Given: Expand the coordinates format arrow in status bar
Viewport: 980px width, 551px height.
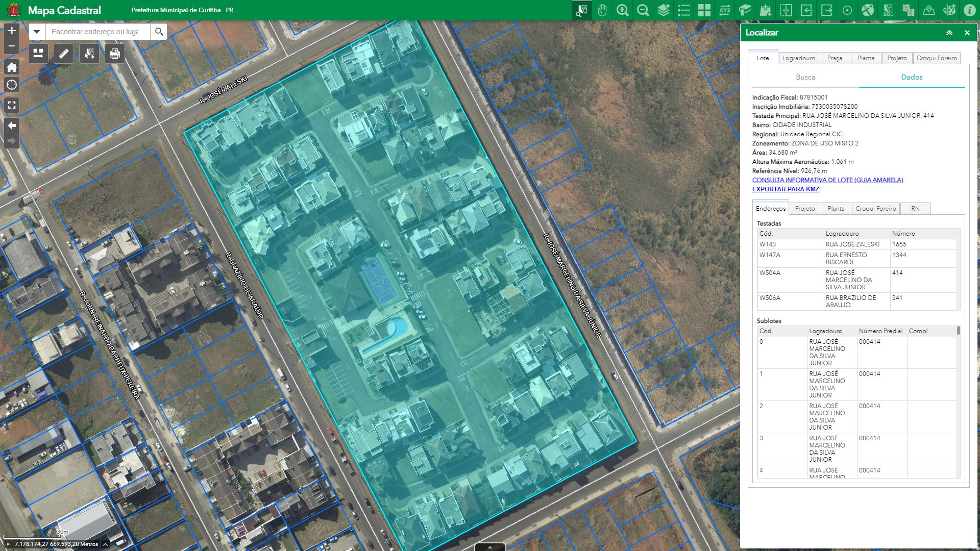Looking at the screenshot, I should 105,544.
